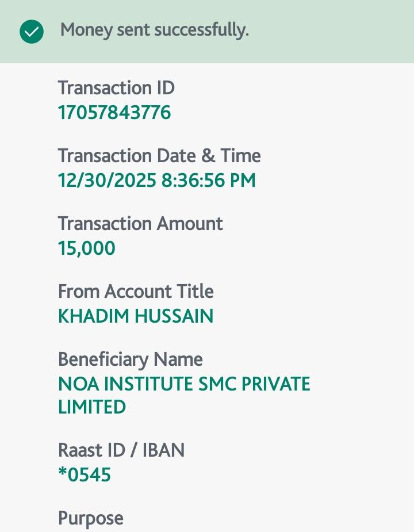The width and height of the screenshot is (414, 532).
Task: Select the words SMC PRIVATE
Action: (x=254, y=384)
